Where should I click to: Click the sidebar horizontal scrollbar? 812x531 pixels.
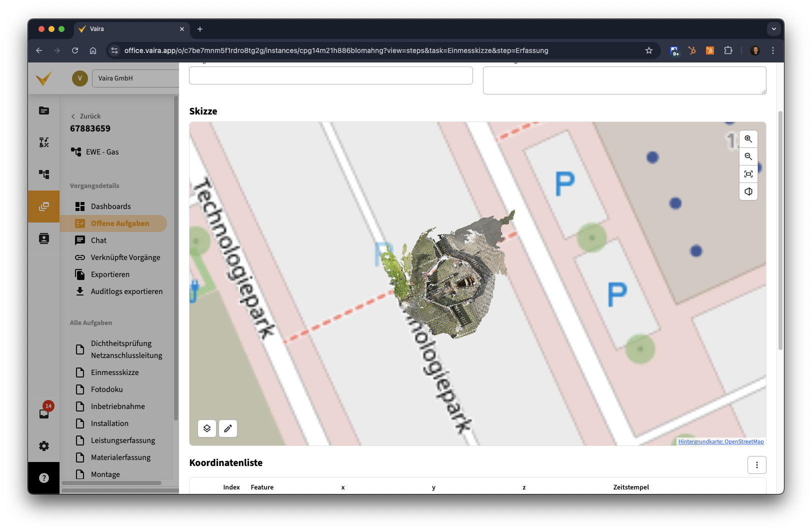tap(111, 483)
